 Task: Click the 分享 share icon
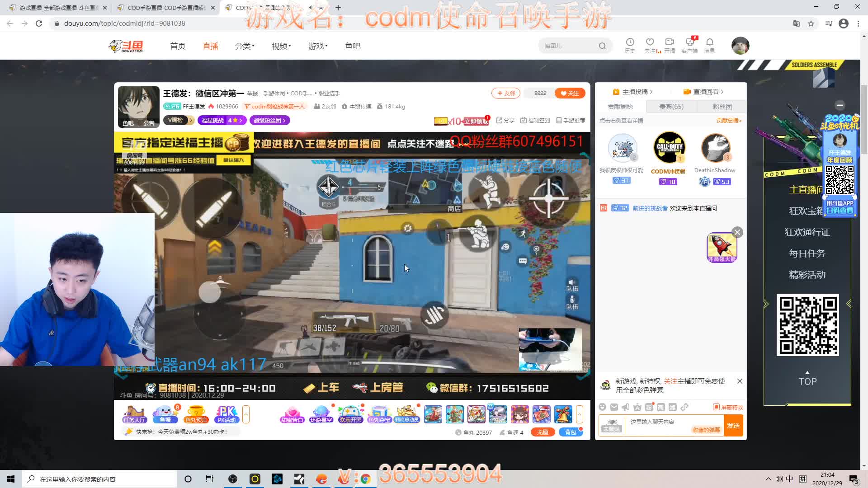pyautogui.click(x=505, y=120)
